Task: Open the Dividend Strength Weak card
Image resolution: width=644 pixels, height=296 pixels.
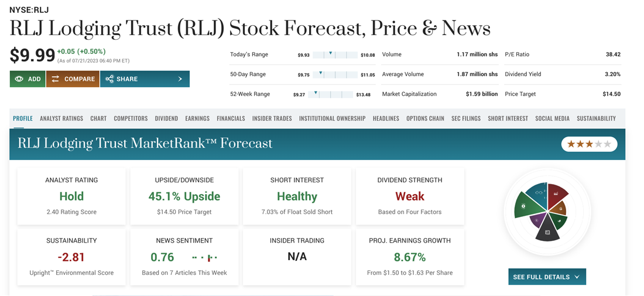Action: coord(410,196)
